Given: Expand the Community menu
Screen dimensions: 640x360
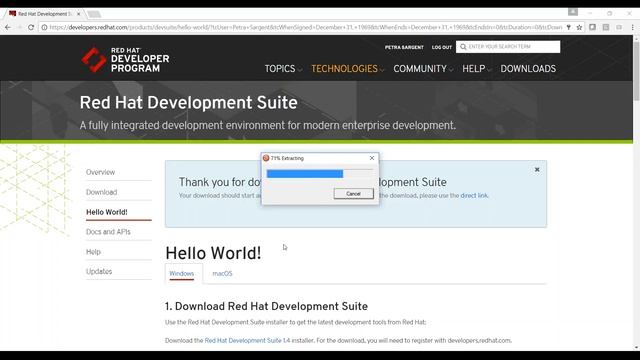Looking at the screenshot, I should (x=423, y=69).
